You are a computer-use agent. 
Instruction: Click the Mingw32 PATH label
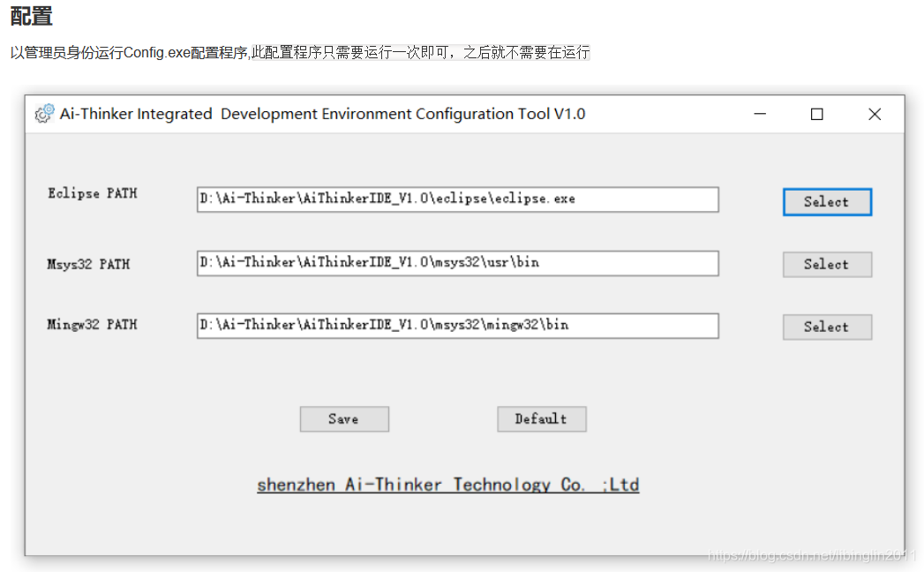(92, 324)
